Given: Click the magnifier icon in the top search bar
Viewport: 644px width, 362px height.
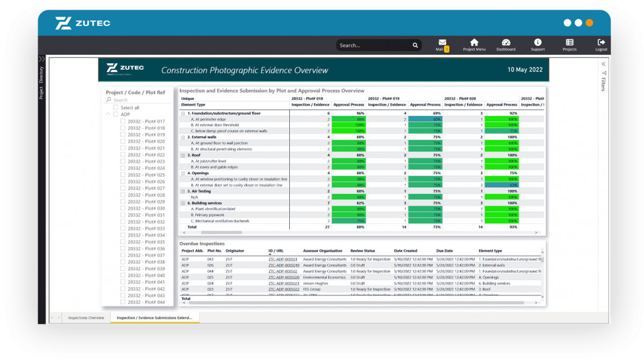Looking at the screenshot, I should (x=415, y=46).
